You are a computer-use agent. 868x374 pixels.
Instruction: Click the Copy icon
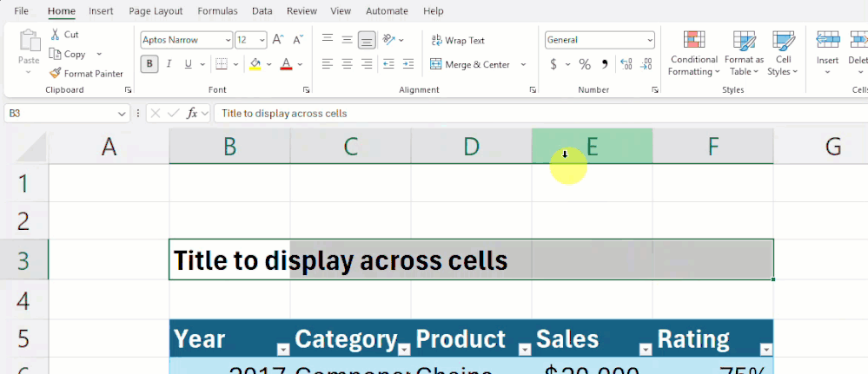click(x=55, y=54)
